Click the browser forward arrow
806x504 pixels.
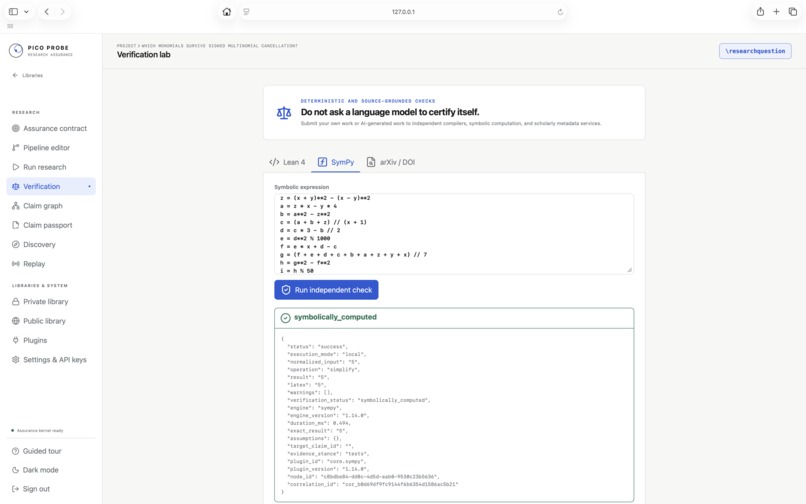[62, 12]
